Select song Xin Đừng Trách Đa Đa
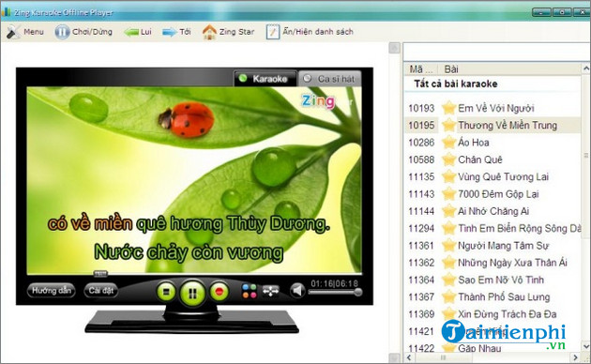 pos(492,314)
